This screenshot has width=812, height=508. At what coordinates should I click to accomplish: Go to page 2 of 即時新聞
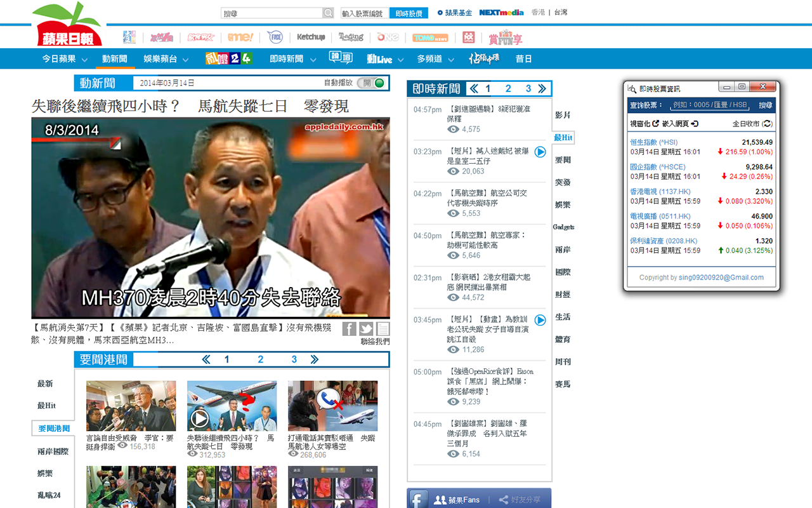pos(508,89)
